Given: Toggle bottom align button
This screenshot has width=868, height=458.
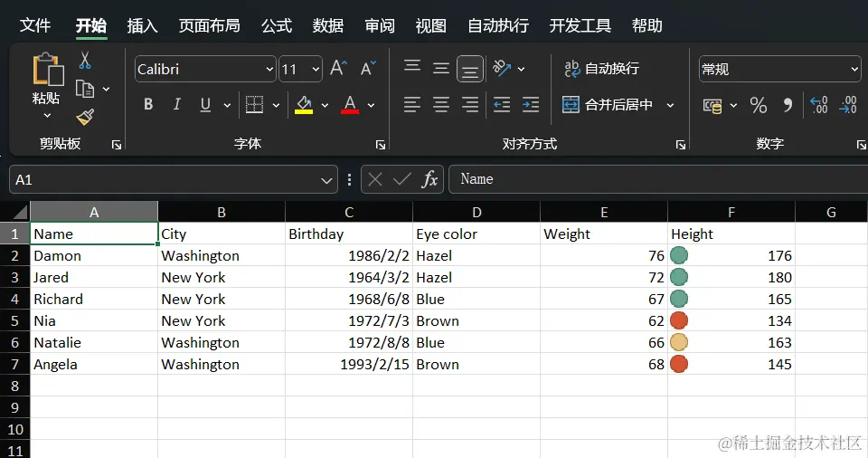Looking at the screenshot, I should 470,70.
